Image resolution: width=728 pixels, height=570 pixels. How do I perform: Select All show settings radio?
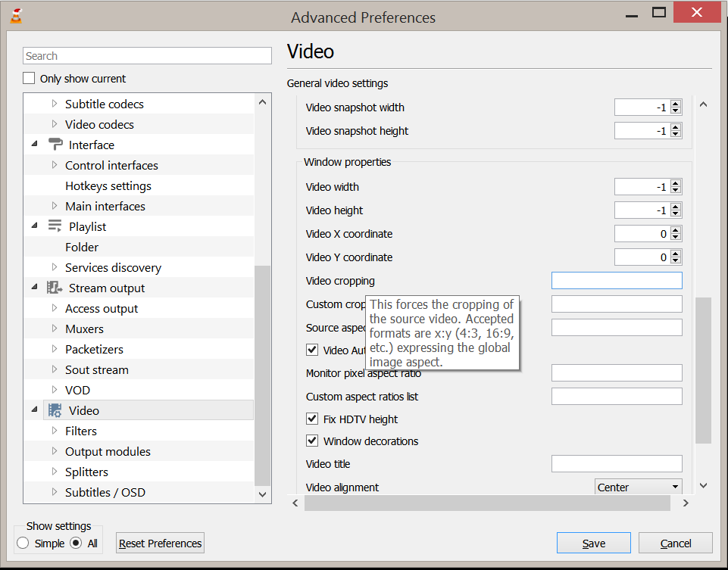[77, 543]
